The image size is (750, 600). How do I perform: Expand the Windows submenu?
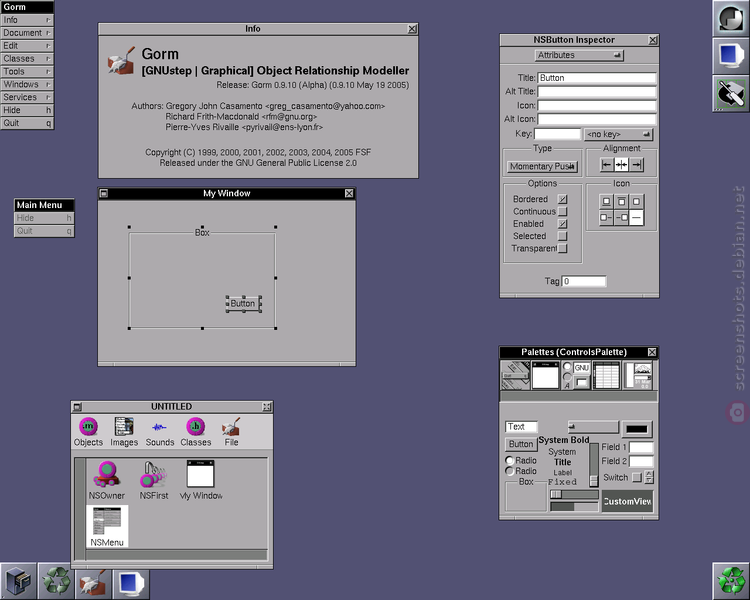pos(27,85)
